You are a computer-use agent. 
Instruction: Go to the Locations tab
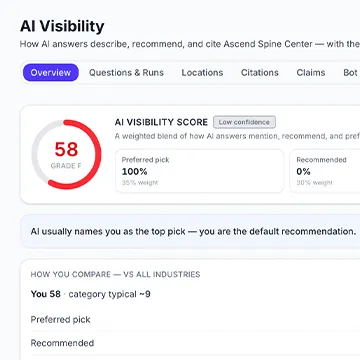pos(202,73)
